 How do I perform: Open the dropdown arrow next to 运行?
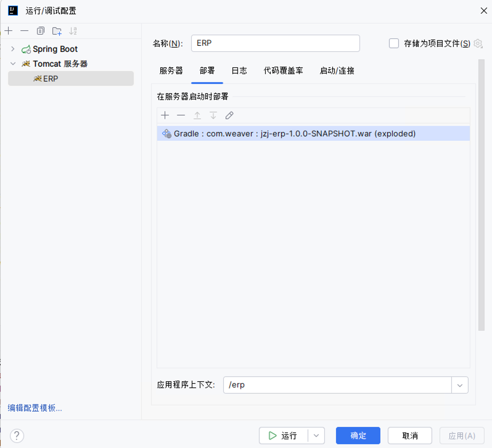316,436
